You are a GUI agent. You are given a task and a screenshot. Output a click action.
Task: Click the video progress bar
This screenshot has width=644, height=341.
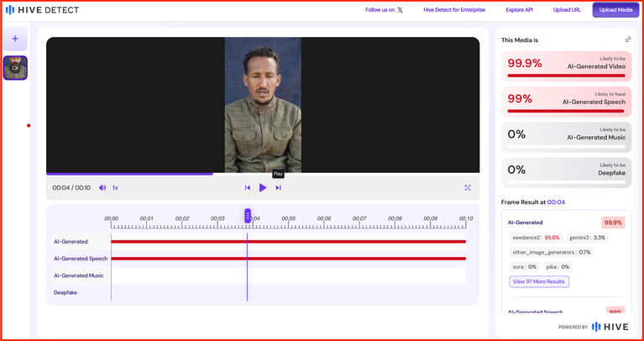tap(263, 174)
